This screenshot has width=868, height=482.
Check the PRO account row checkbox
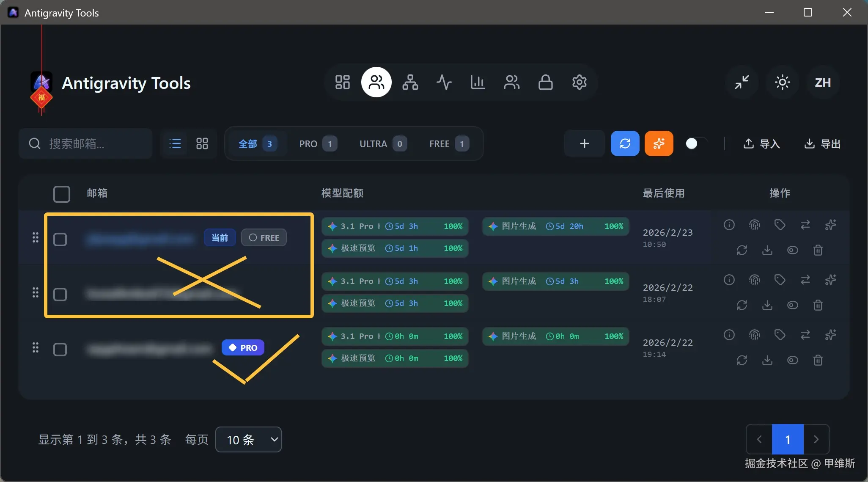[x=60, y=350]
